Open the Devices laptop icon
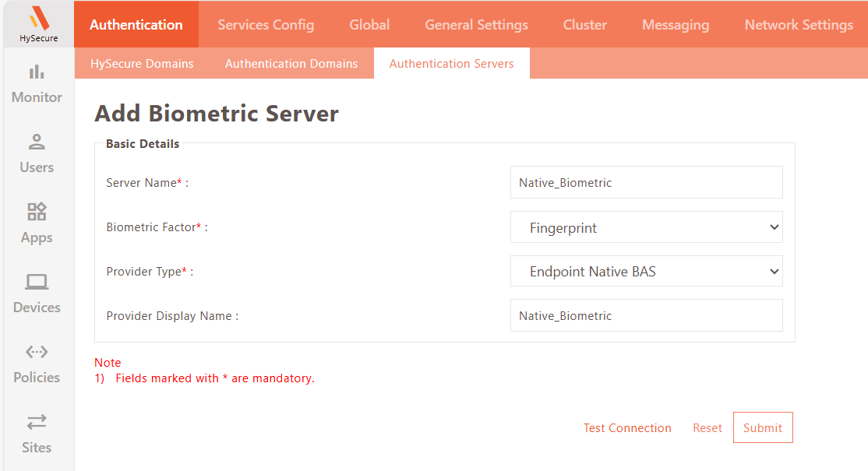 pyautogui.click(x=37, y=282)
